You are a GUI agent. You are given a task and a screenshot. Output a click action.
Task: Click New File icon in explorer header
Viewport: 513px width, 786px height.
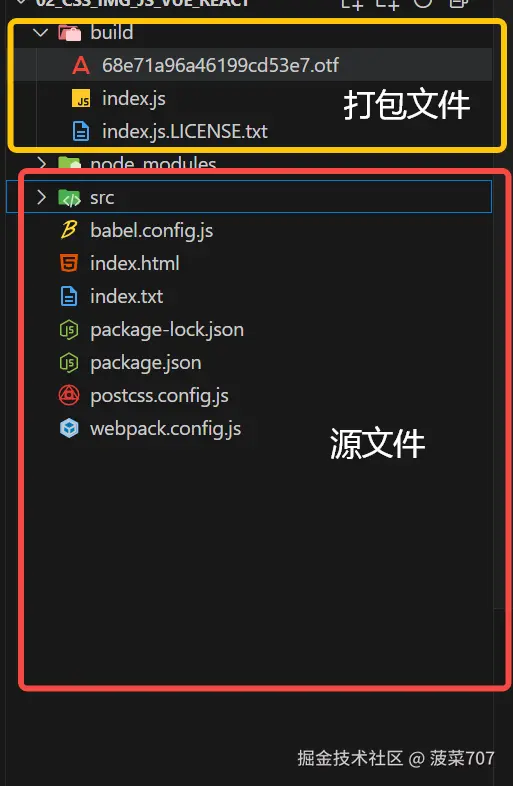point(352,4)
